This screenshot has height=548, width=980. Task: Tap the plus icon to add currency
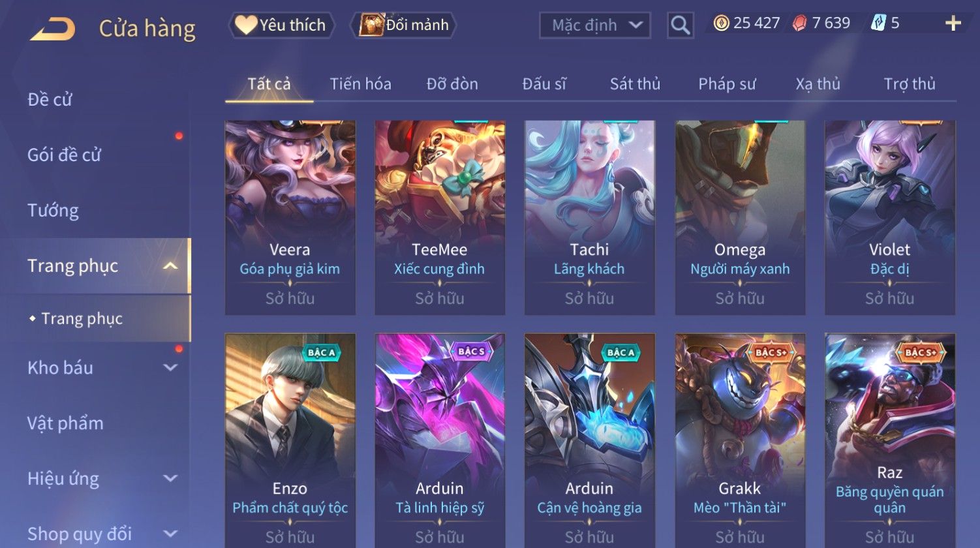click(x=953, y=23)
